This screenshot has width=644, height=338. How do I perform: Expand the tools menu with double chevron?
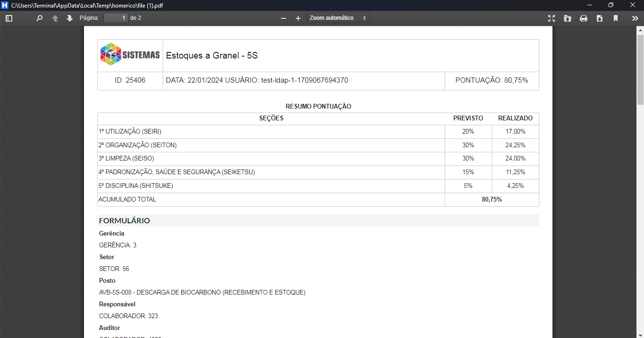click(635, 18)
